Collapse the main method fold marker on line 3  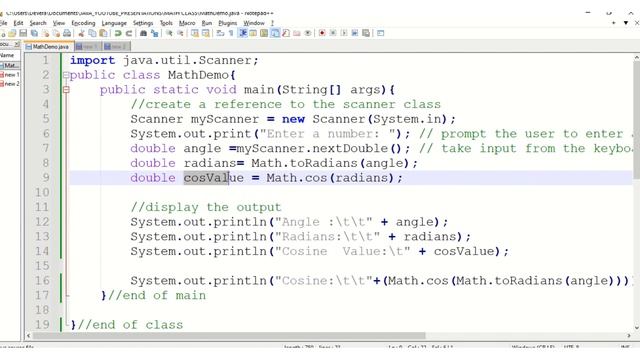click(66, 90)
